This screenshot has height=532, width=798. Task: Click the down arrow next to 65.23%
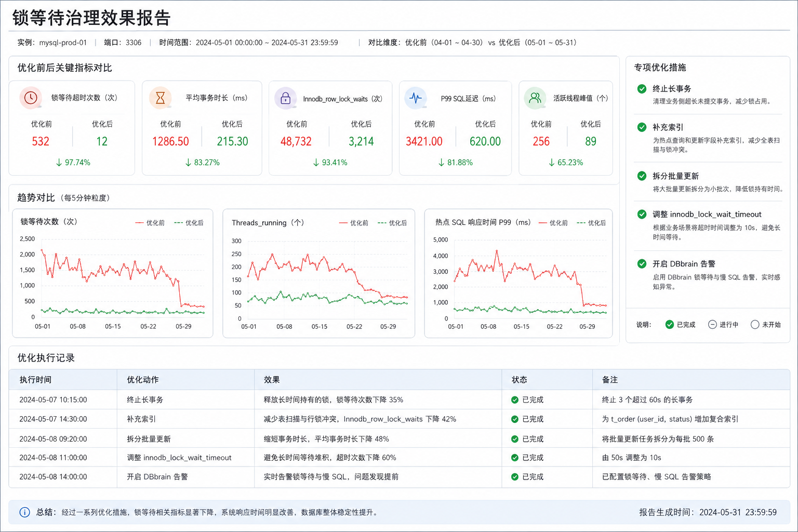[552, 163]
